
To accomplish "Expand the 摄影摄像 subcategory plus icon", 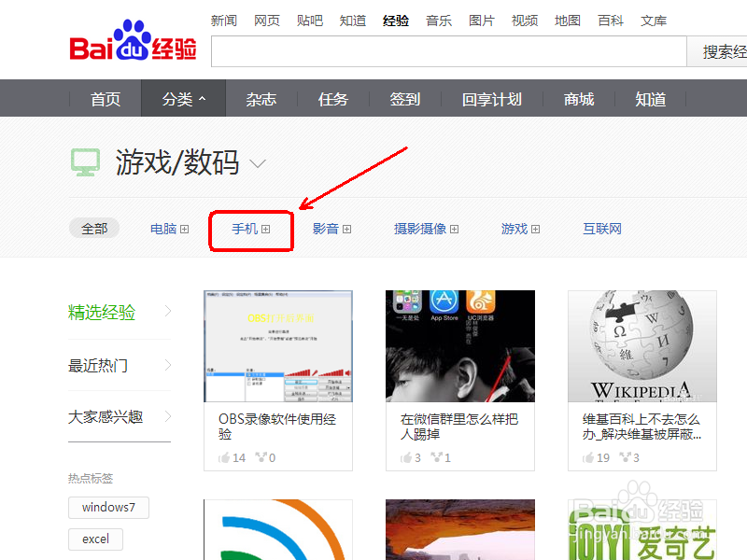I will pos(454,230).
